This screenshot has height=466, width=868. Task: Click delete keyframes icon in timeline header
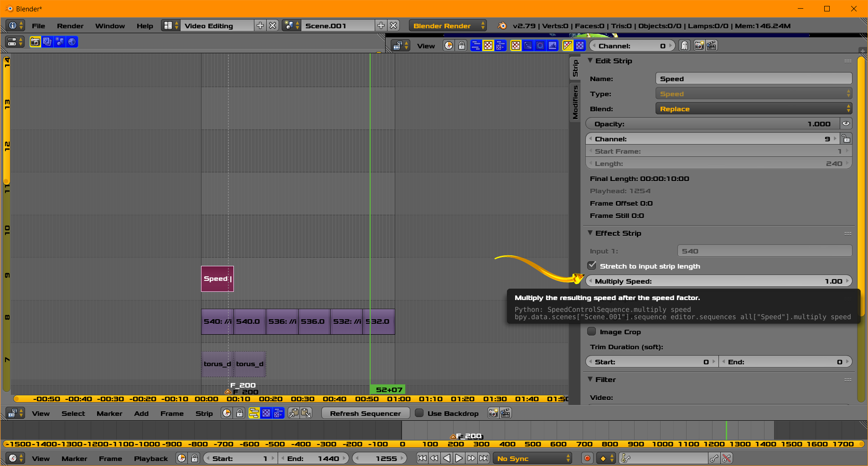tap(727, 458)
